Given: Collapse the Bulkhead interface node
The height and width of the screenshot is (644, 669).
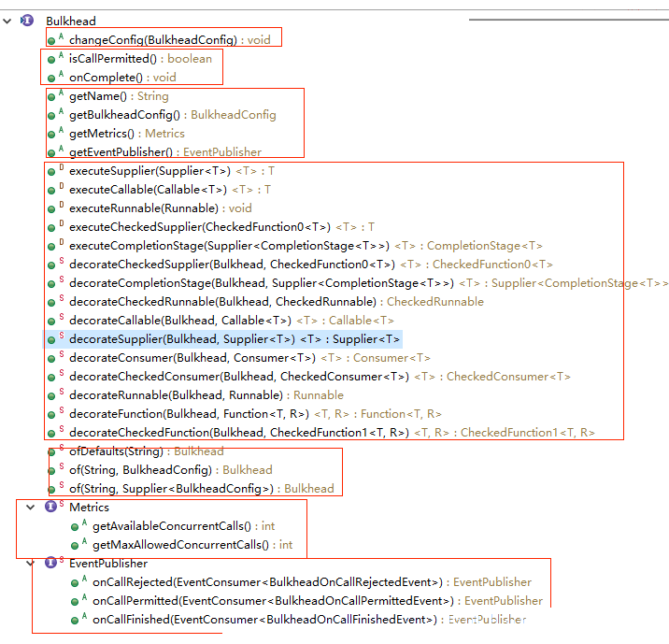Looking at the screenshot, I should click(7, 21).
